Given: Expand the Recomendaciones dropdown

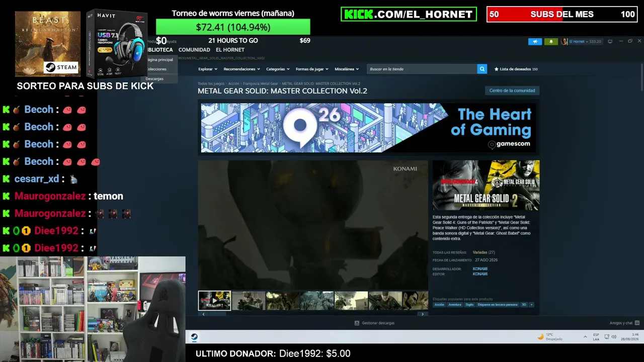Looking at the screenshot, I should coord(242,69).
